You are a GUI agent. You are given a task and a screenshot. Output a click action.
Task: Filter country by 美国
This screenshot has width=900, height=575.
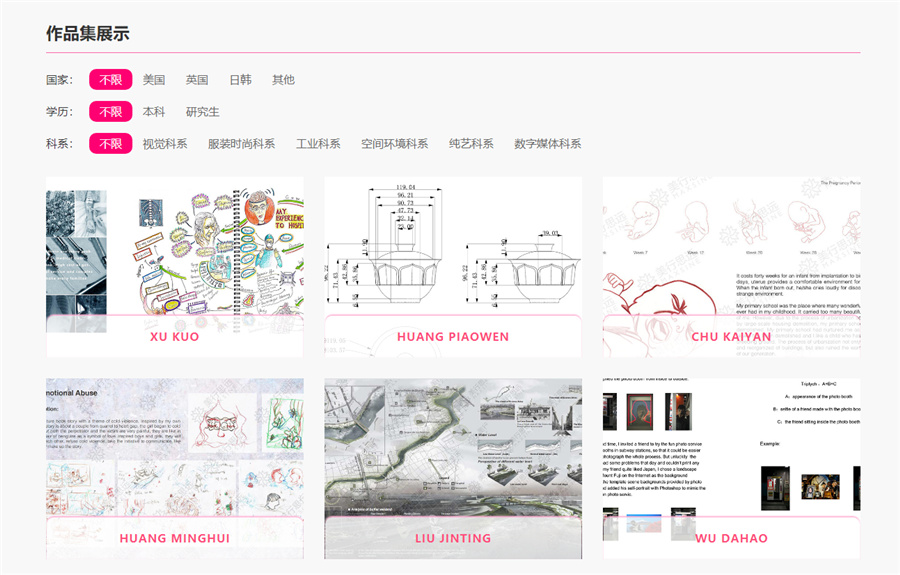[154, 80]
